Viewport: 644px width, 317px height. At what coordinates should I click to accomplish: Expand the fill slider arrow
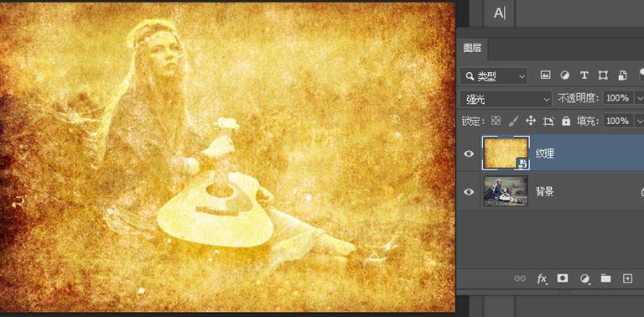click(639, 121)
